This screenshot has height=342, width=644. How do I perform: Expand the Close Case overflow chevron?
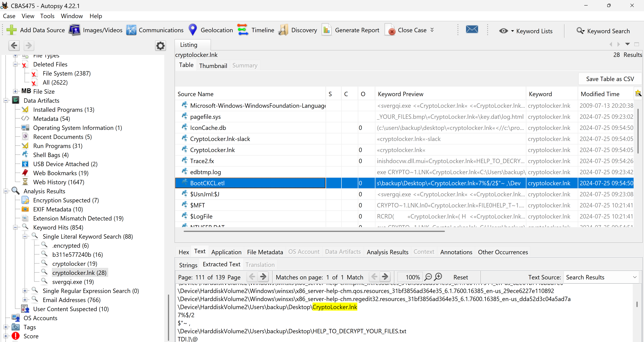click(432, 30)
